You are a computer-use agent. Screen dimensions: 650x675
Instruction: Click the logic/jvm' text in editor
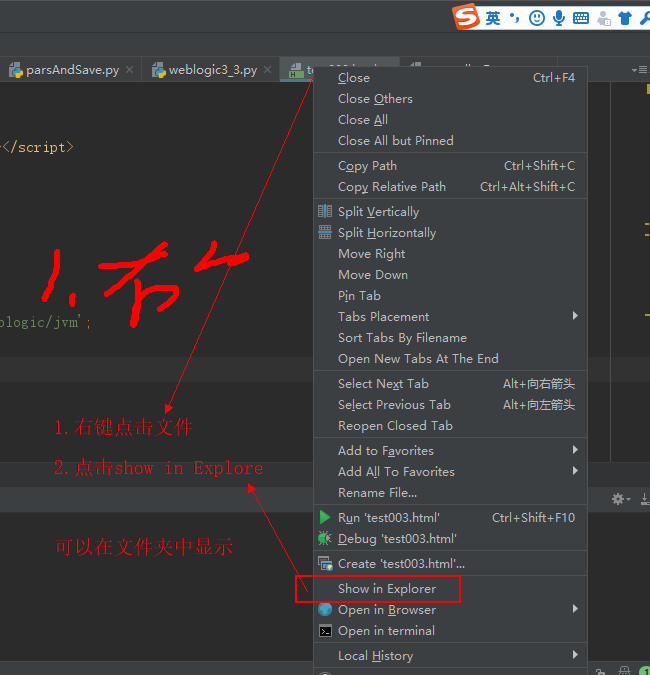tap(45, 322)
